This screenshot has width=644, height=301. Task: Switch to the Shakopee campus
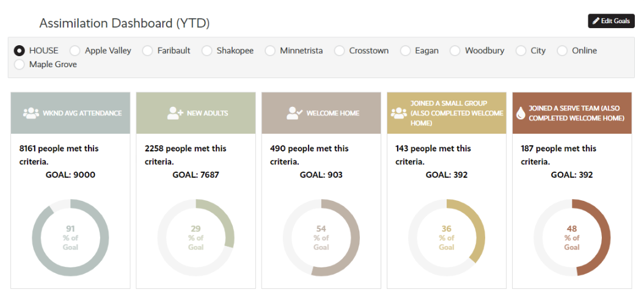(x=207, y=51)
